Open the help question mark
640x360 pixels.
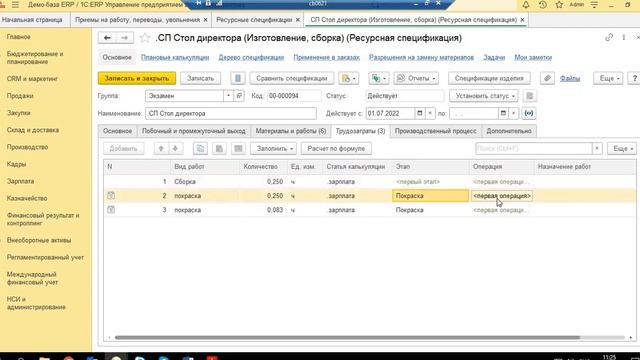634,78
